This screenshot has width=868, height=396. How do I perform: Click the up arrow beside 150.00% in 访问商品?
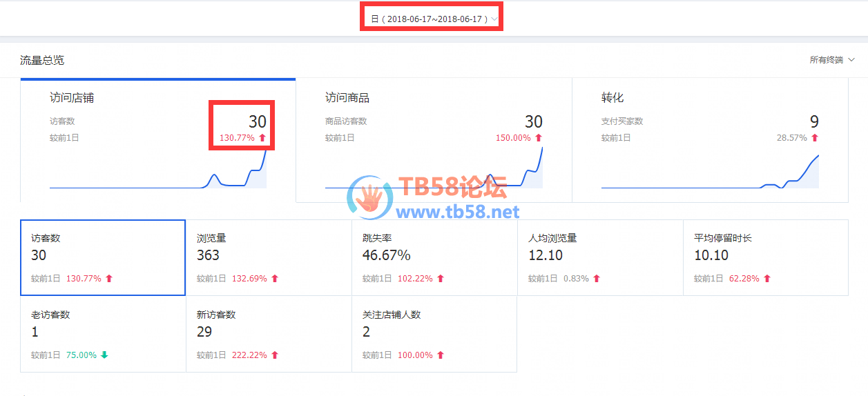pos(539,138)
